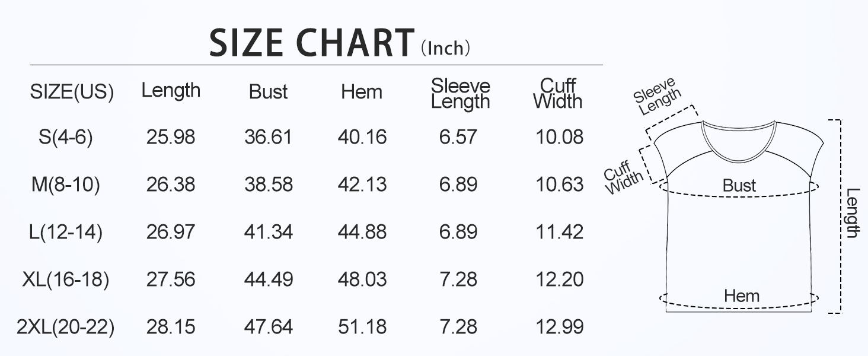The height and width of the screenshot is (356, 868).
Task: Click the 2XL(20-22) size row label
Action: 66,326
